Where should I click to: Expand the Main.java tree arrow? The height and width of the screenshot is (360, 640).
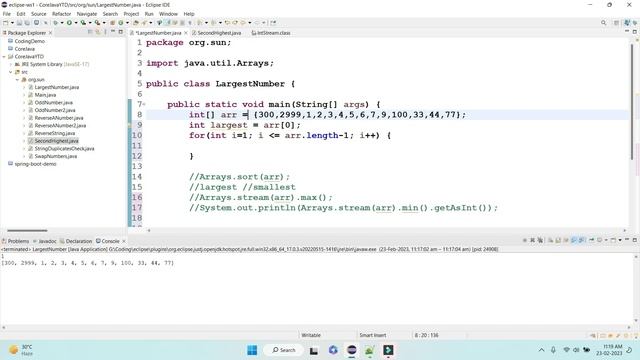[x=24, y=95]
